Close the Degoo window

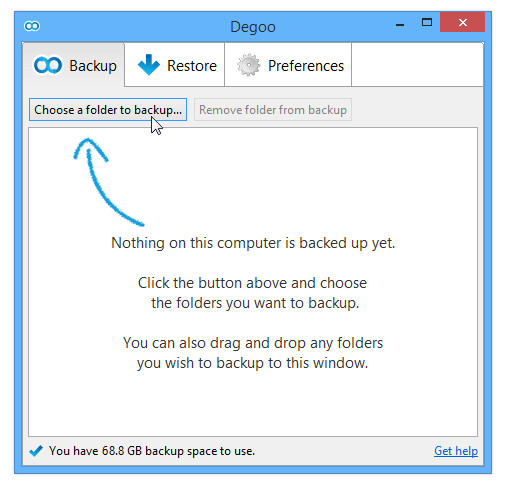[462, 22]
